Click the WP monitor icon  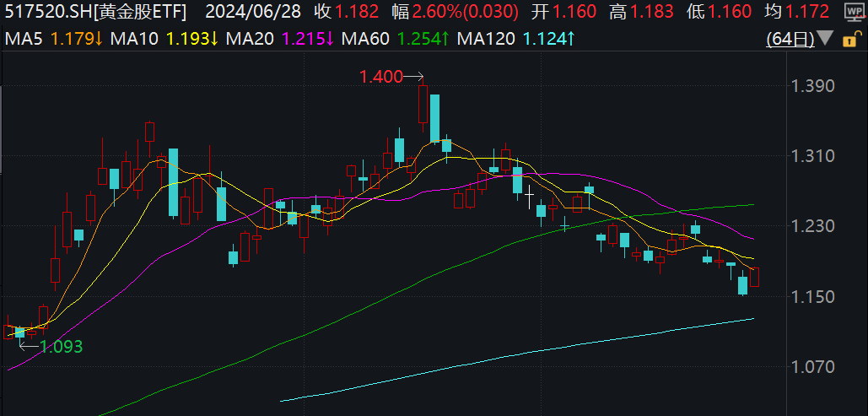855,12
